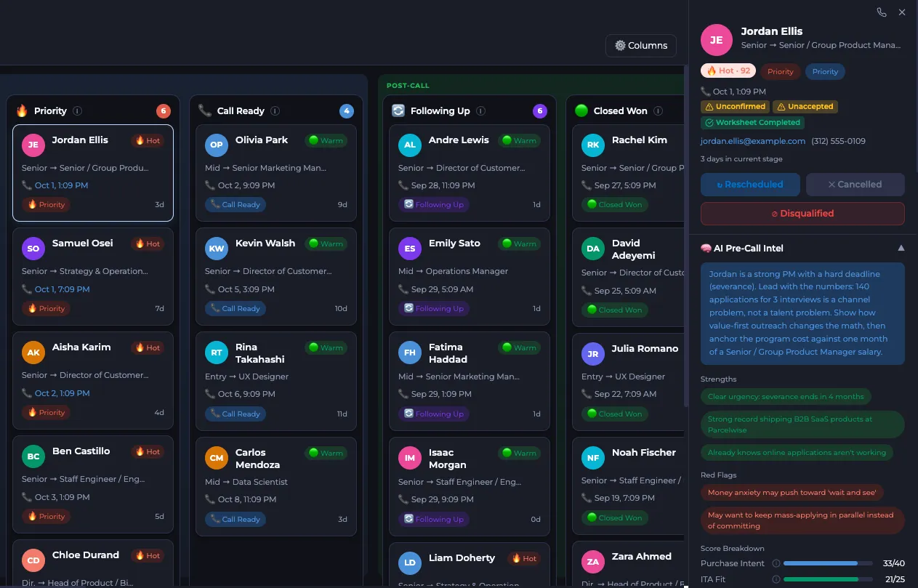Click Andre Lewis's AL avatar
The width and height of the screenshot is (918, 588).
pyautogui.click(x=410, y=145)
